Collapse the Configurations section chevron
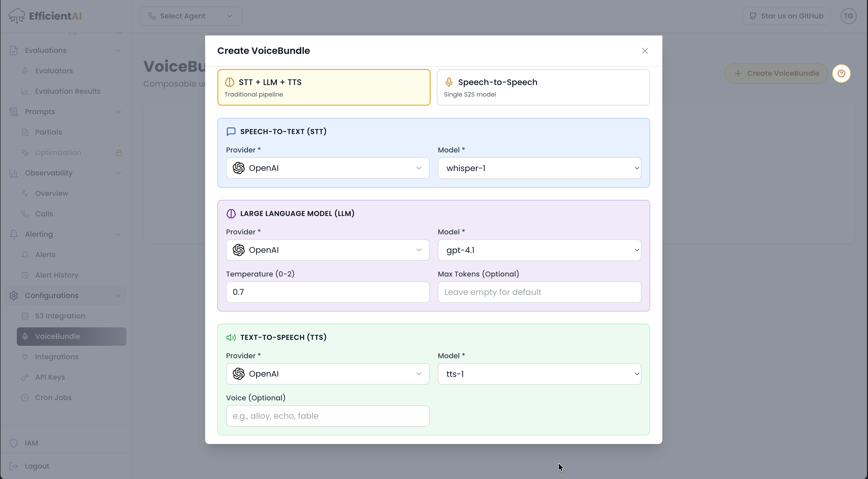 tap(118, 296)
